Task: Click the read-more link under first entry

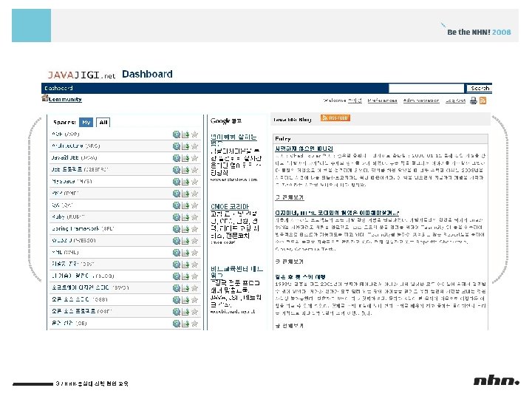Action: (x=289, y=197)
